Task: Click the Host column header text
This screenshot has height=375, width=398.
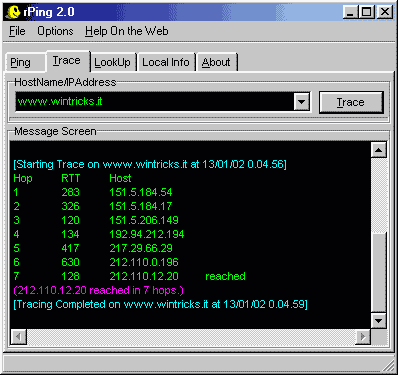Action: pyautogui.click(x=120, y=178)
